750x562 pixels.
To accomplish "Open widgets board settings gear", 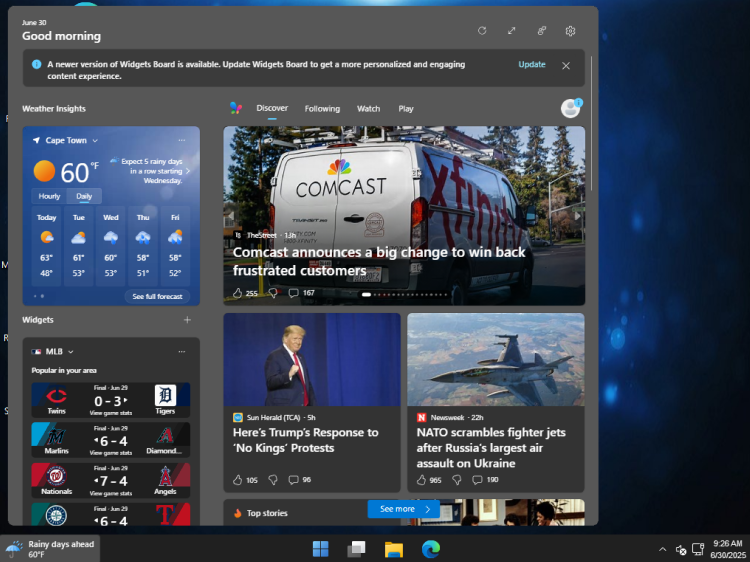I will (x=570, y=31).
